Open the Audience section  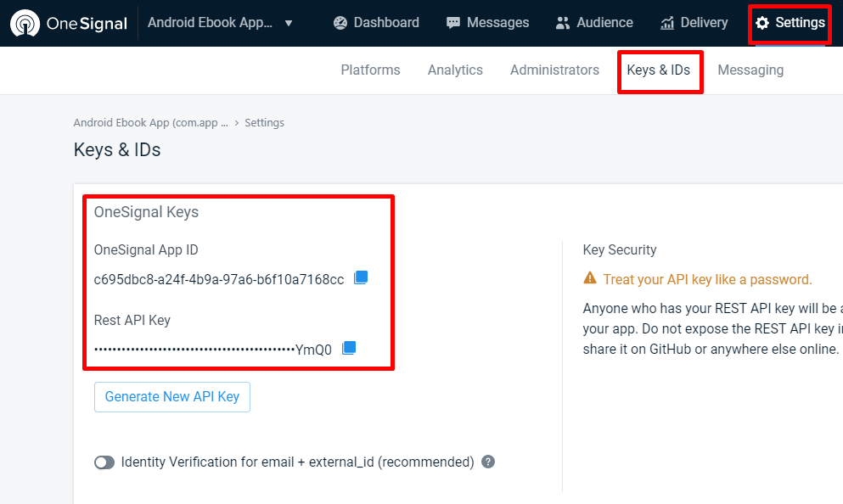594,23
